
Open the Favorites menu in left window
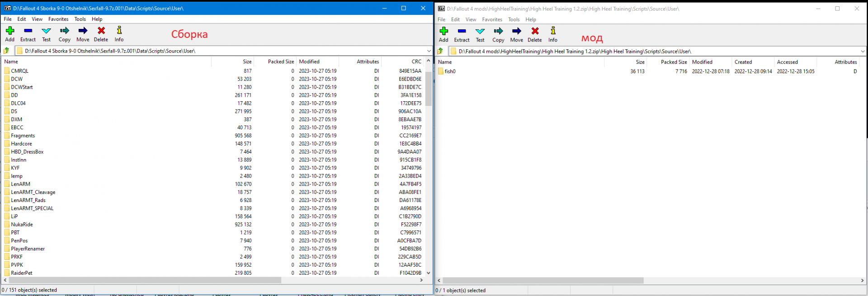tap(58, 19)
